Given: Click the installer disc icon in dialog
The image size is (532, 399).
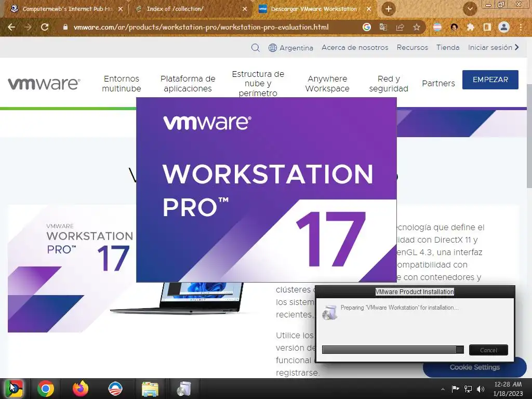Looking at the screenshot, I should 330,312.
